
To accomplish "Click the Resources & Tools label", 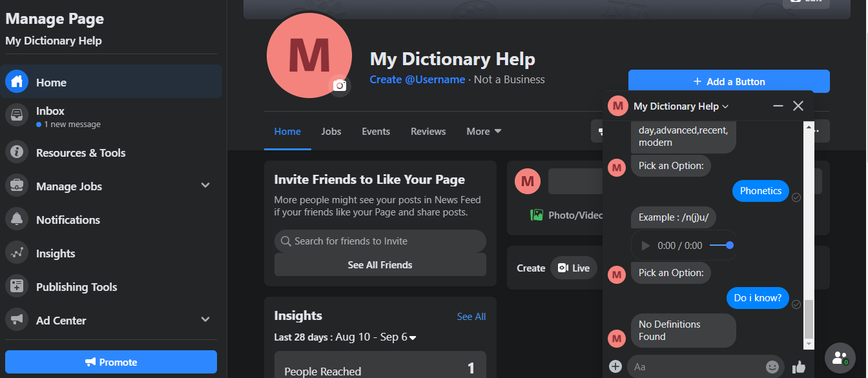I will pos(81,153).
